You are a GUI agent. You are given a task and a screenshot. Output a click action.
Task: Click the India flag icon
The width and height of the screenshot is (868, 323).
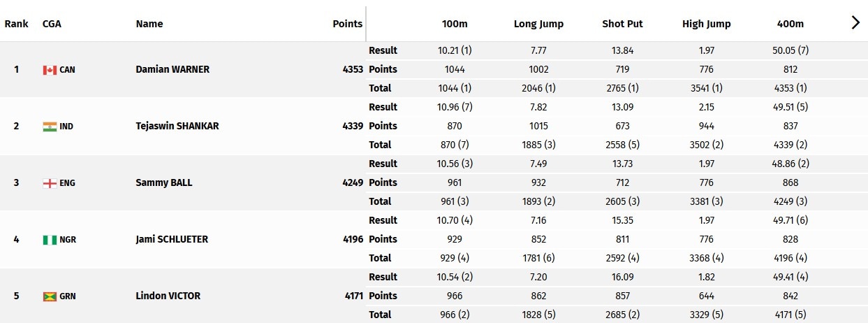click(49, 127)
